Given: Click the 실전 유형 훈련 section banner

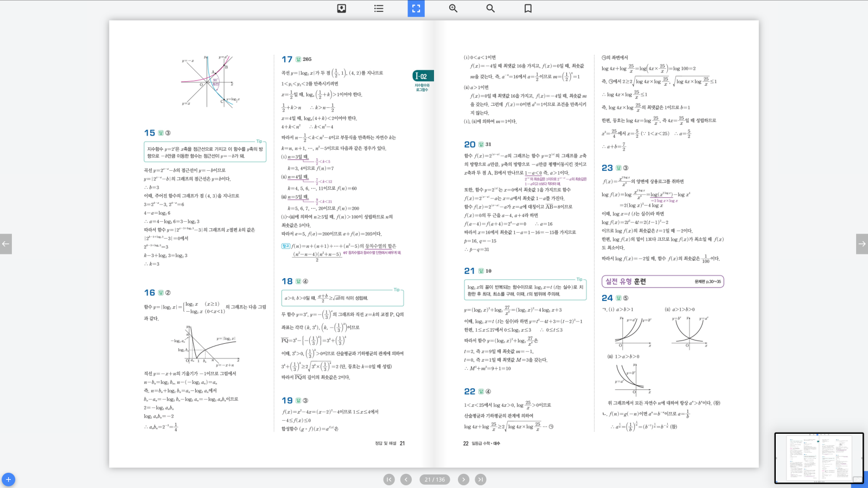Looking at the screenshot, I should coord(662,281).
